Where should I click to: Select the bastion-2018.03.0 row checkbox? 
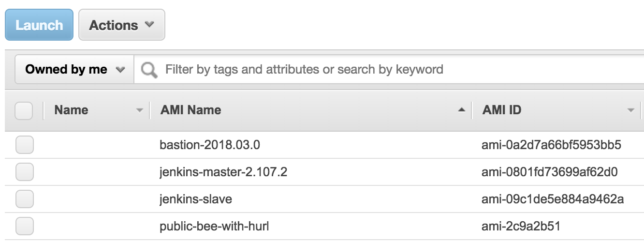[x=25, y=145]
